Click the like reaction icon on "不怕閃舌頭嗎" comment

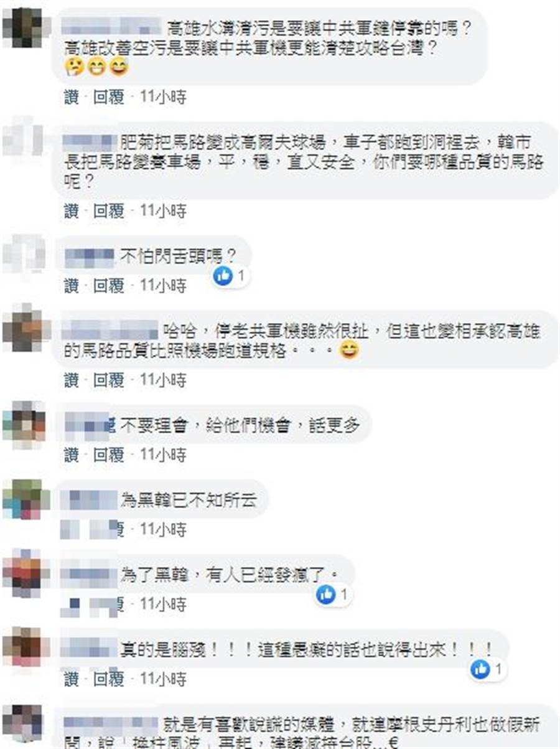click(223, 275)
